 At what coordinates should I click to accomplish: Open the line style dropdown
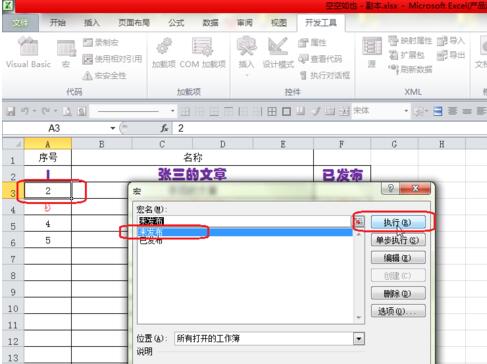click(172, 111)
